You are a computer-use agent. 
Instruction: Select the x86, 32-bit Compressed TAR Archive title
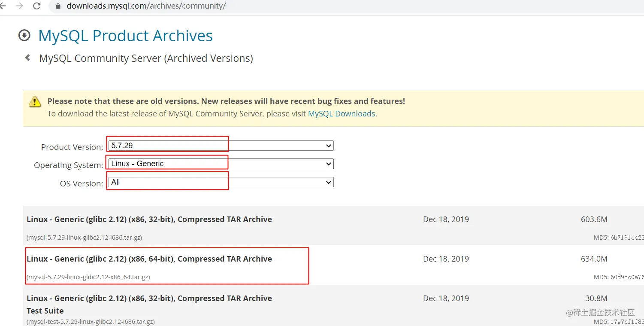click(149, 219)
